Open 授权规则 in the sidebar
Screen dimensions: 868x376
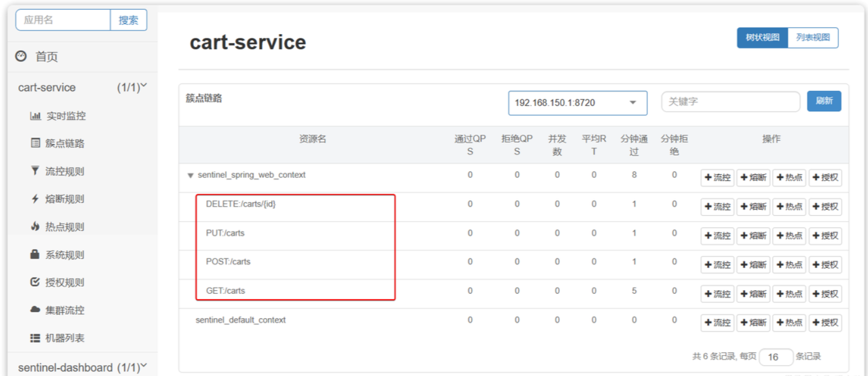pos(64,282)
